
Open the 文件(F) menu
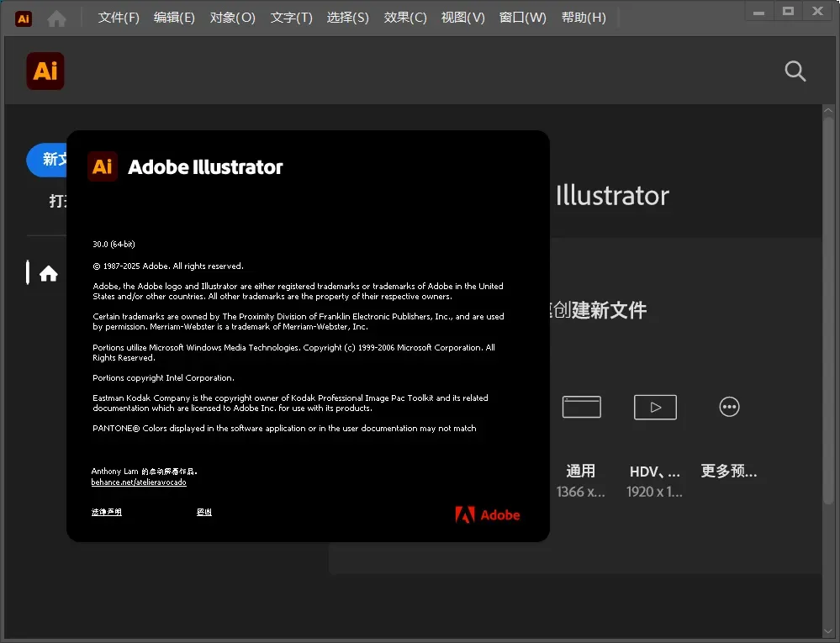click(119, 18)
